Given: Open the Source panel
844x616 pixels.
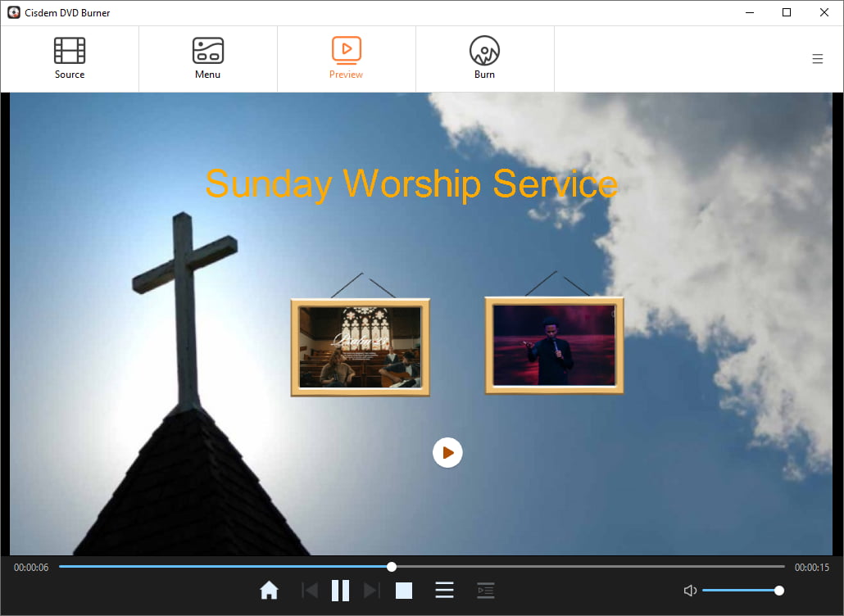Looking at the screenshot, I should point(69,57).
